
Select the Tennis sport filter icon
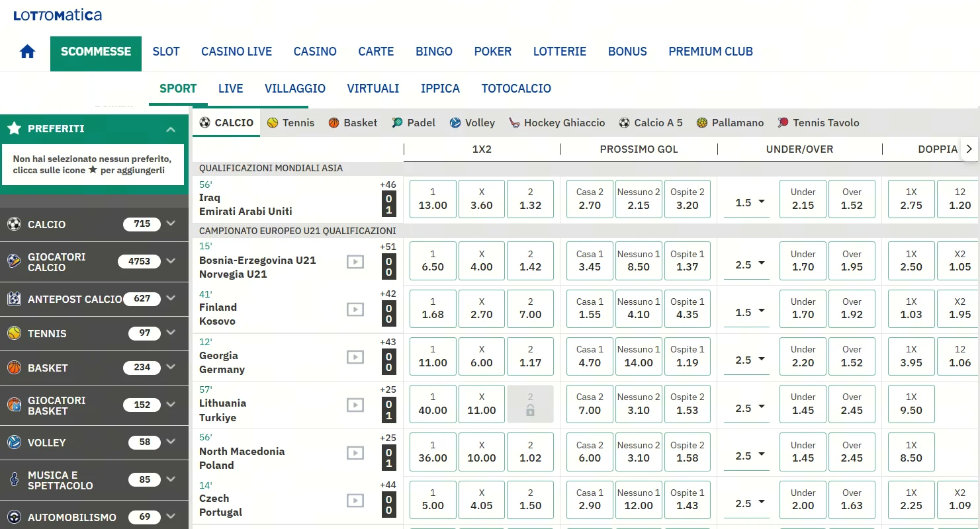pos(273,123)
